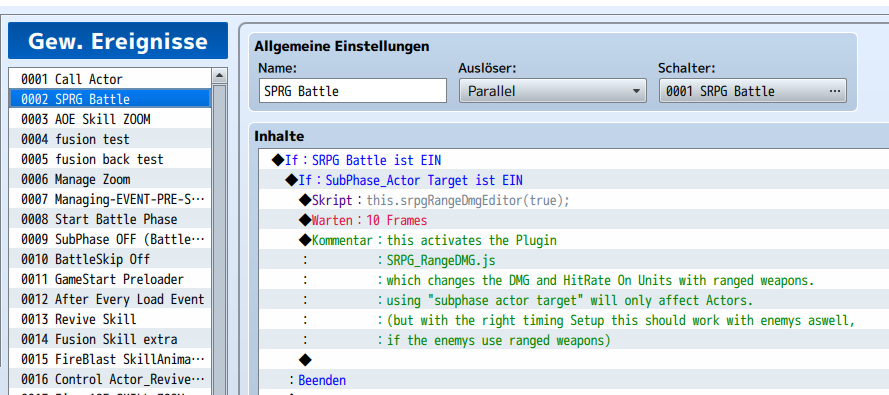Select '0015 FireBlast SkillAnima…' event
Image resolution: width=889 pixels, height=395 pixels.
coord(110,359)
